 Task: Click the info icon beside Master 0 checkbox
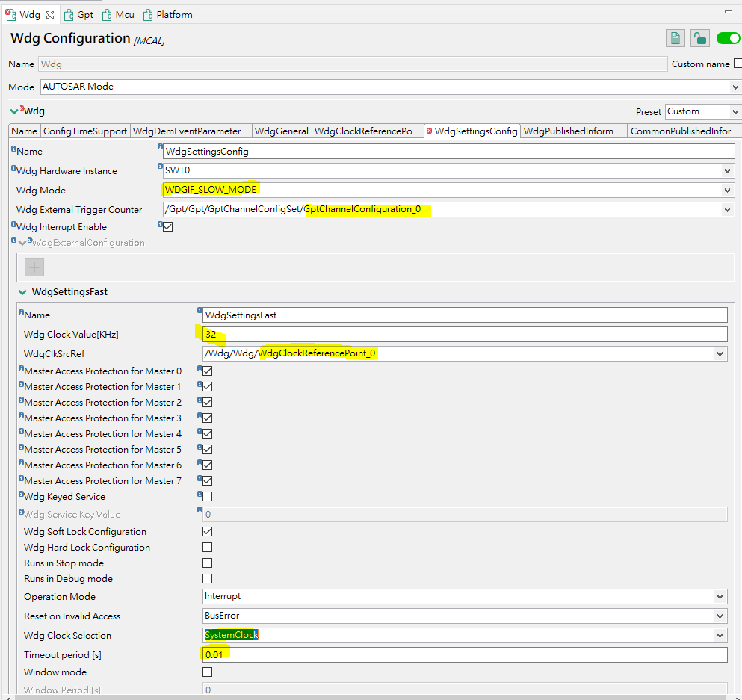pos(200,368)
